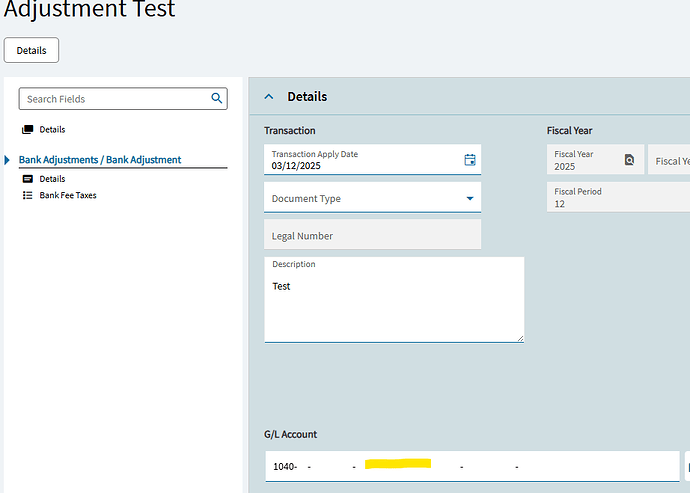This screenshot has height=493, width=690.
Task: Click the Description box resize handle
Action: coord(520,338)
